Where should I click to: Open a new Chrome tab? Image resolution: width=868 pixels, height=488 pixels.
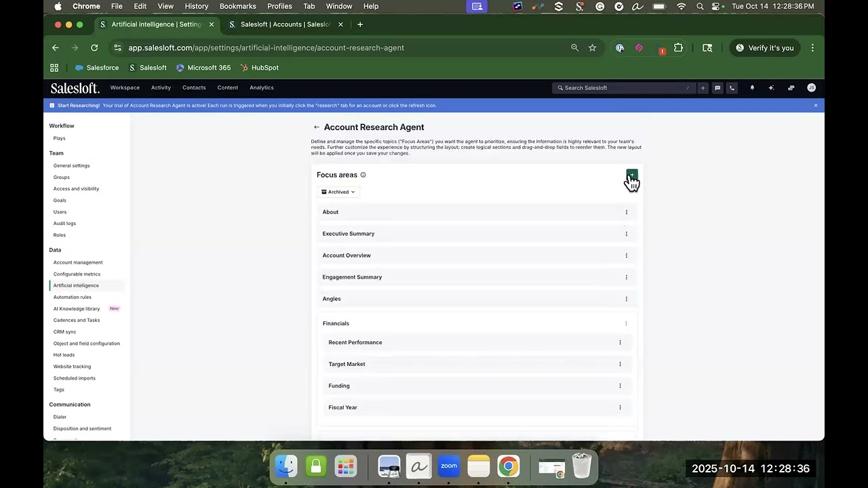(360, 24)
